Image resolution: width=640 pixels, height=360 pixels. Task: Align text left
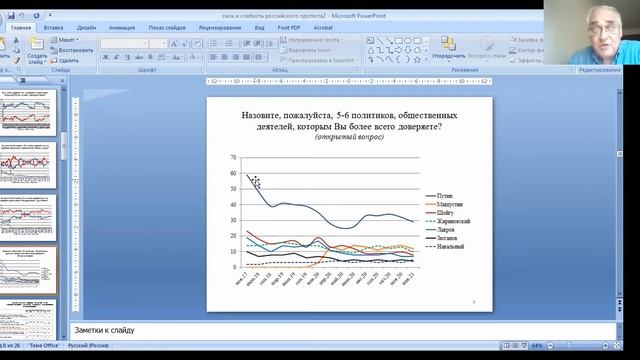click(213, 57)
